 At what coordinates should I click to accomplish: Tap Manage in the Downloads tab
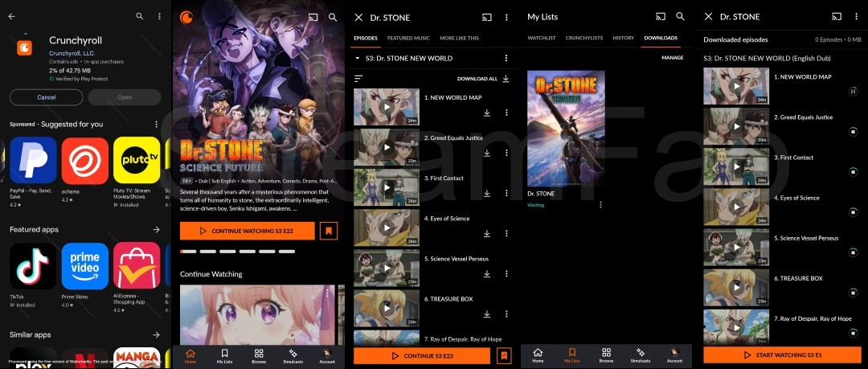click(673, 58)
